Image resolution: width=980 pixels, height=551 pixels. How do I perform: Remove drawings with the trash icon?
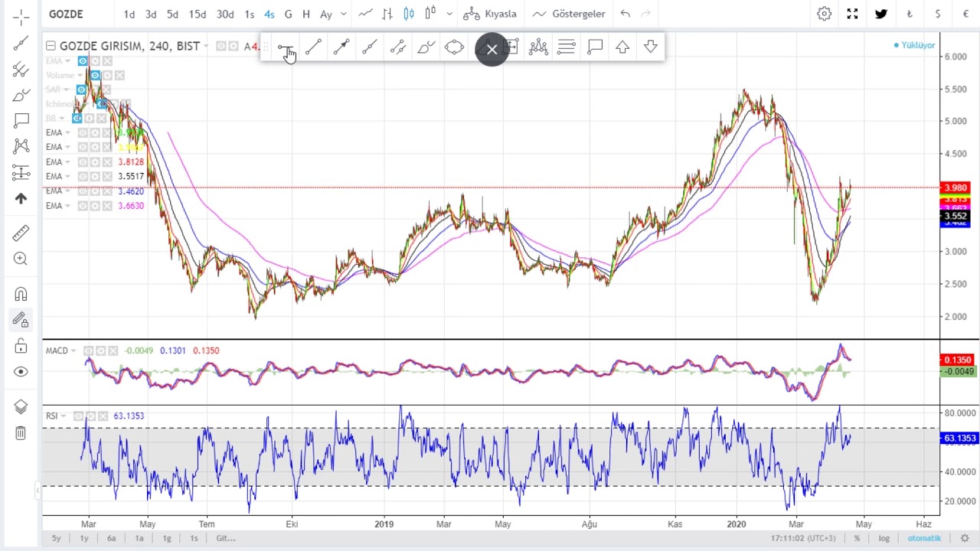[x=21, y=433]
